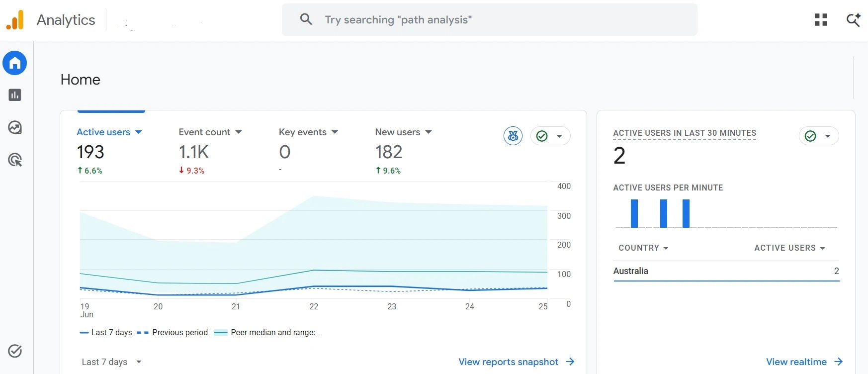The height and width of the screenshot is (374, 868).
Task: Click the ACTIVE USERS PER MINUTE label
Action: pyautogui.click(x=668, y=187)
